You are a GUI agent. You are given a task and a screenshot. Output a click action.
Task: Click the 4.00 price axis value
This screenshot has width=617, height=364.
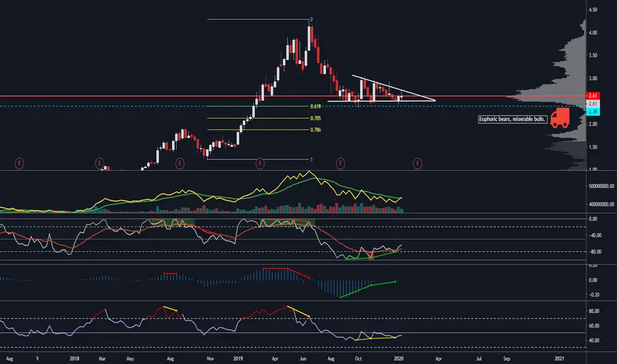pos(593,32)
